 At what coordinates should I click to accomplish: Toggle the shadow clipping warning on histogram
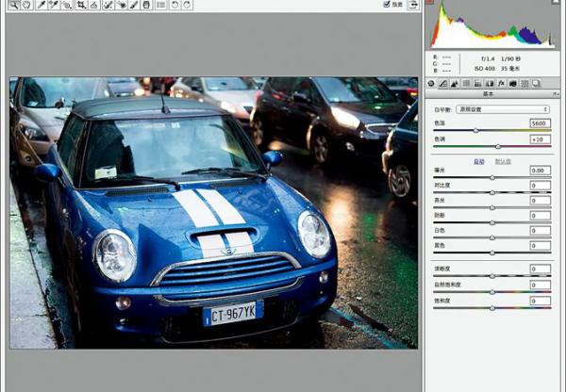click(429, 2)
